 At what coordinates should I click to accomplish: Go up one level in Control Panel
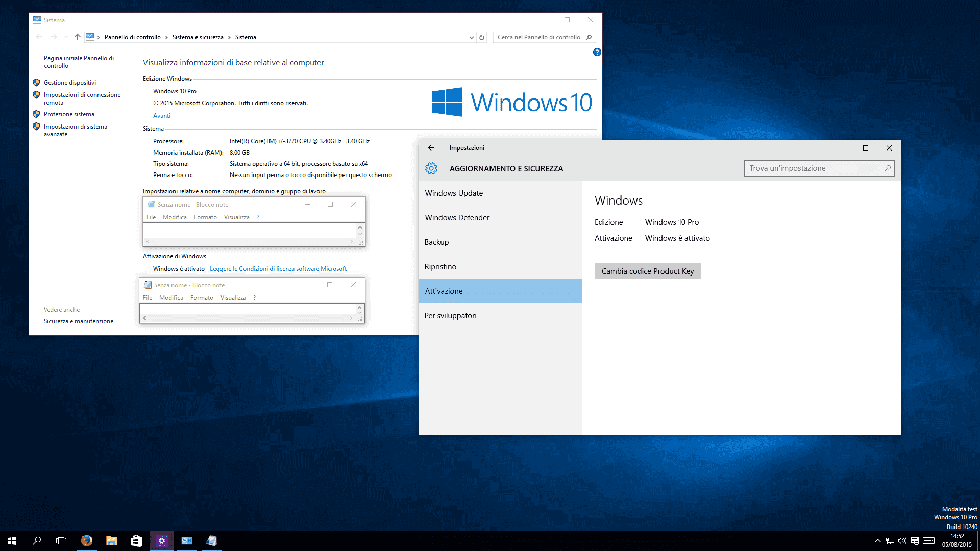click(x=78, y=37)
